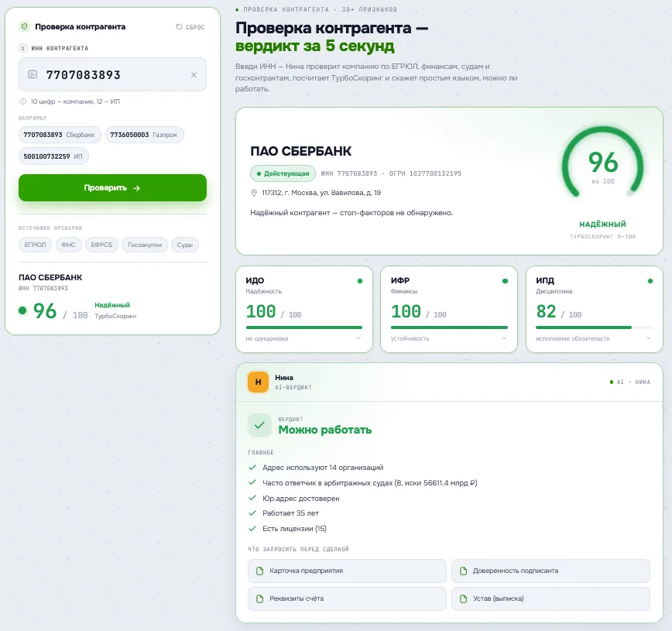Select the Газпром example ИНН 7736050003 chip
The image size is (672, 631).
point(145,135)
